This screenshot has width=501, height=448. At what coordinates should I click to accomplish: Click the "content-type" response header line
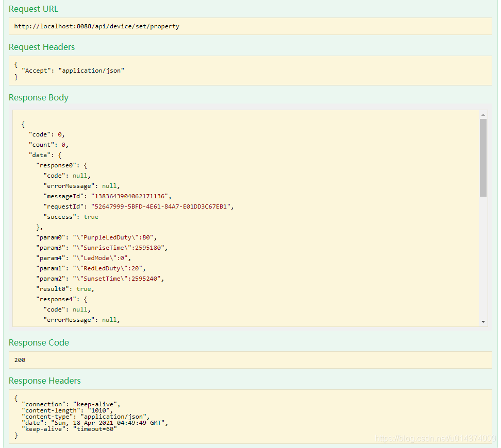pos(86,417)
